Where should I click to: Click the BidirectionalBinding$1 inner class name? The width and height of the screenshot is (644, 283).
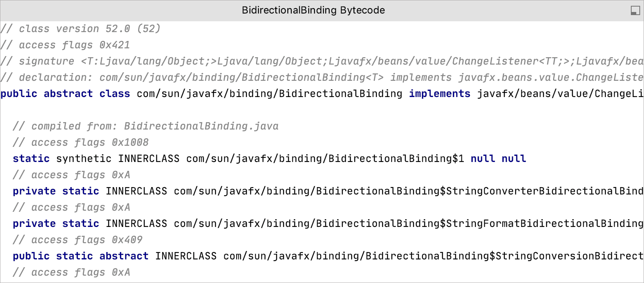pos(325,159)
